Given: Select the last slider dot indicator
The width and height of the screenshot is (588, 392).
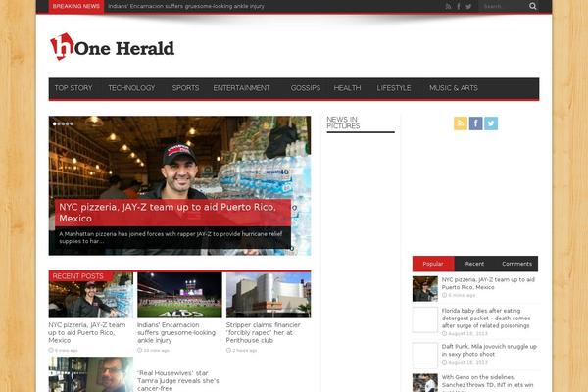Looking at the screenshot, I should 72,123.
